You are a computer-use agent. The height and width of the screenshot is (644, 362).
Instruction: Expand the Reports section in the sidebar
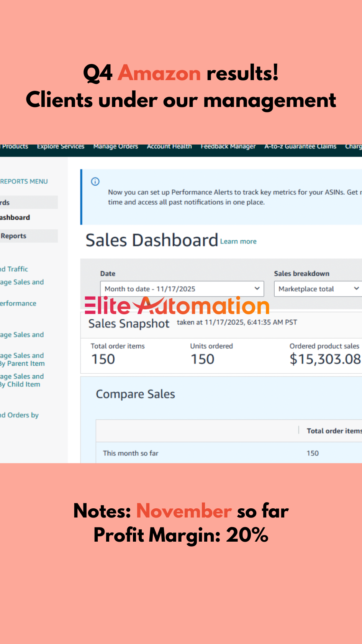click(x=14, y=236)
